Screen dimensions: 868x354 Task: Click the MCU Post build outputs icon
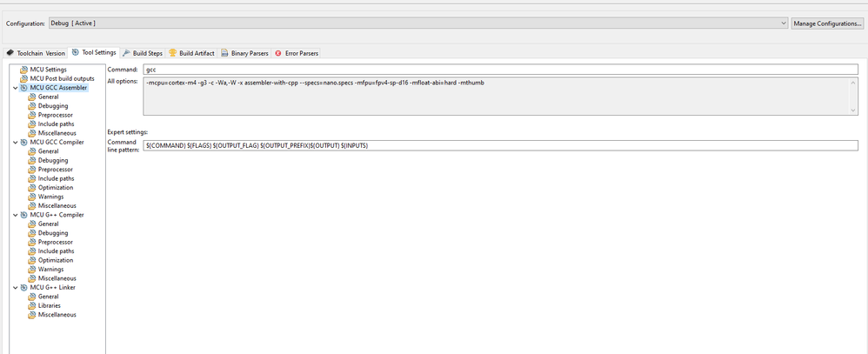[23, 78]
